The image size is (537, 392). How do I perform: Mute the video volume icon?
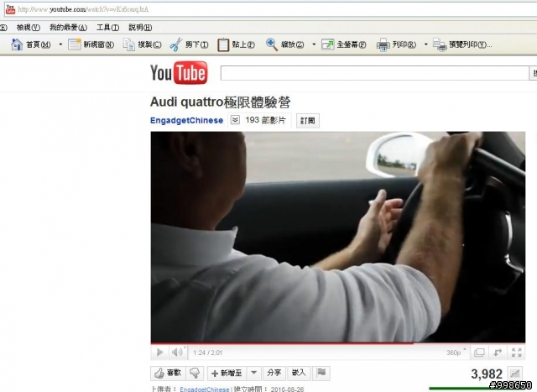click(x=177, y=353)
